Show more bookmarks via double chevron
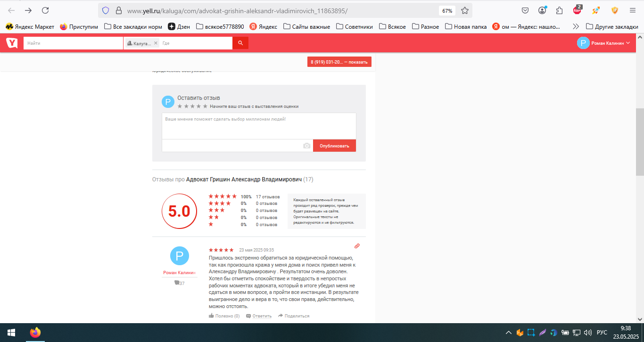This screenshot has height=342, width=644. point(576,27)
